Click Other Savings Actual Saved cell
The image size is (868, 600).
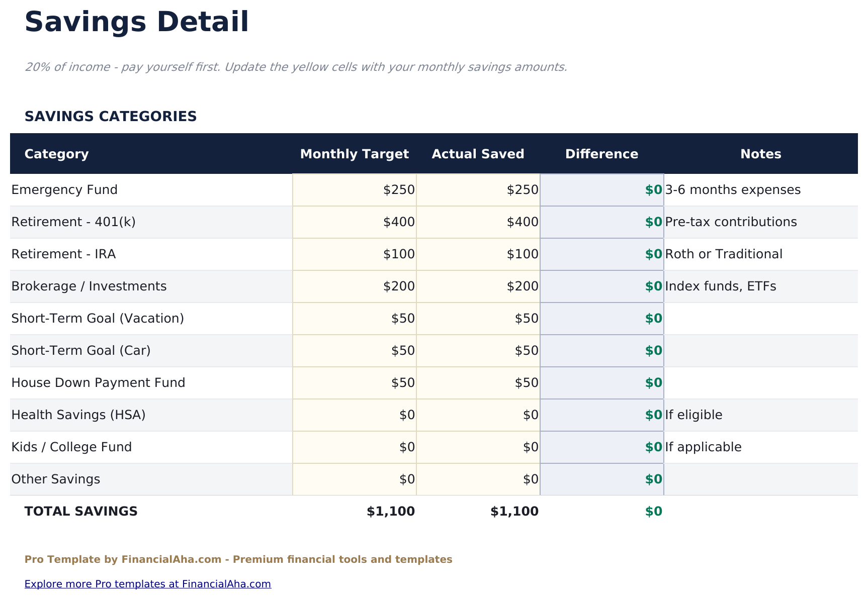tap(478, 479)
